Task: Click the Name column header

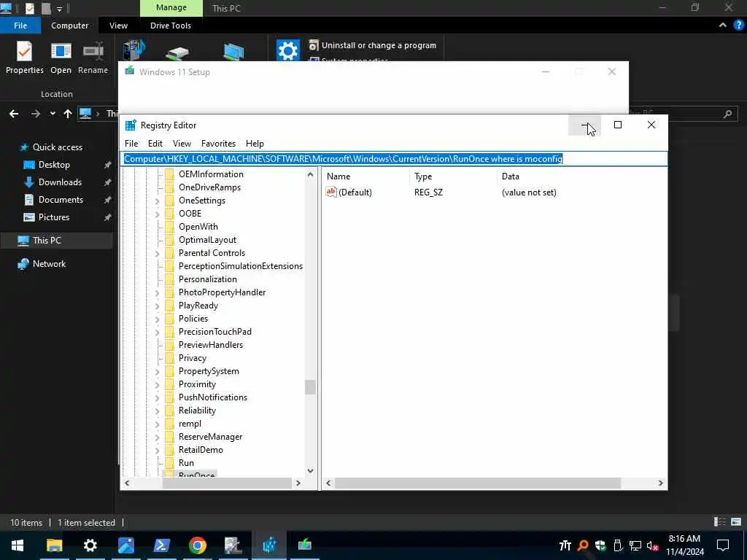Action: point(338,176)
